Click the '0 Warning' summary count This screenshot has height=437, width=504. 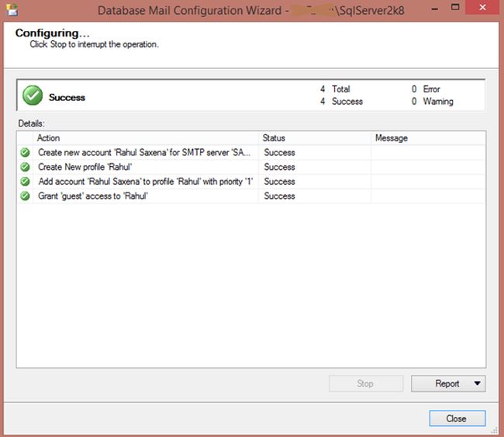[433, 102]
